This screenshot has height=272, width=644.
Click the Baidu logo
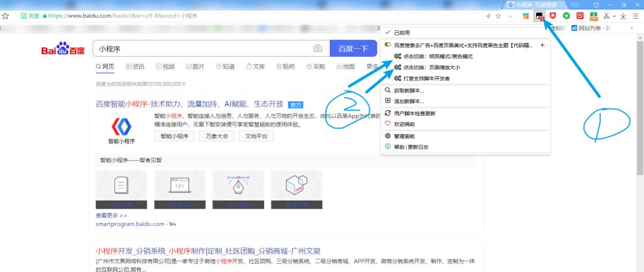point(63,48)
